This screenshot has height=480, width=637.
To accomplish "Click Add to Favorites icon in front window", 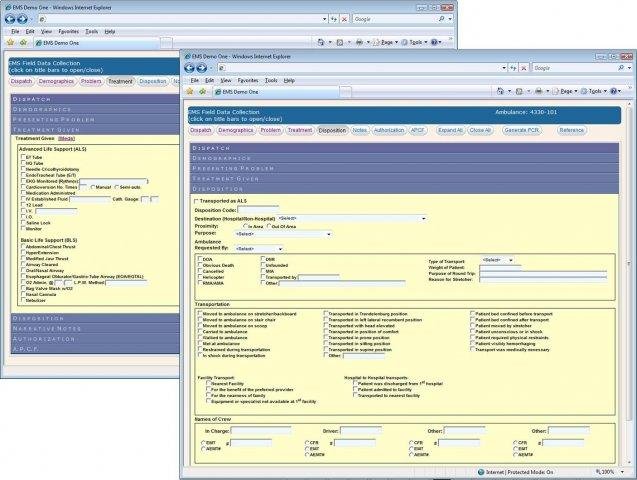I will [x=202, y=92].
